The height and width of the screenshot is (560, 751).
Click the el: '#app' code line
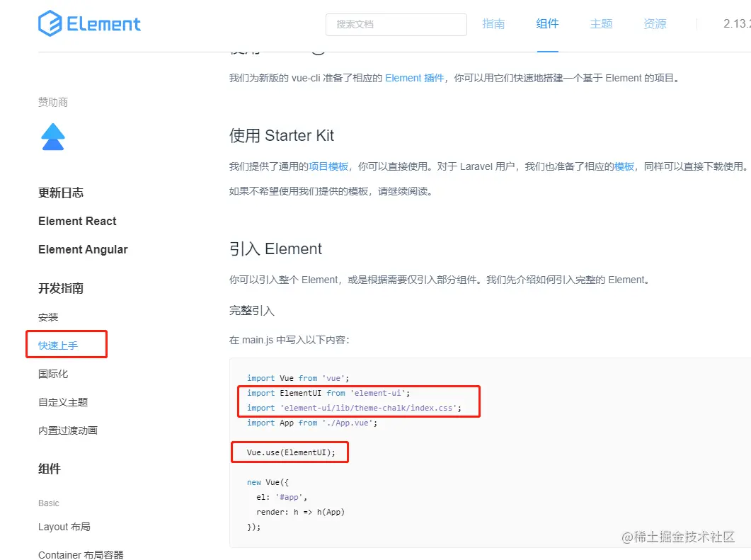tap(282, 497)
